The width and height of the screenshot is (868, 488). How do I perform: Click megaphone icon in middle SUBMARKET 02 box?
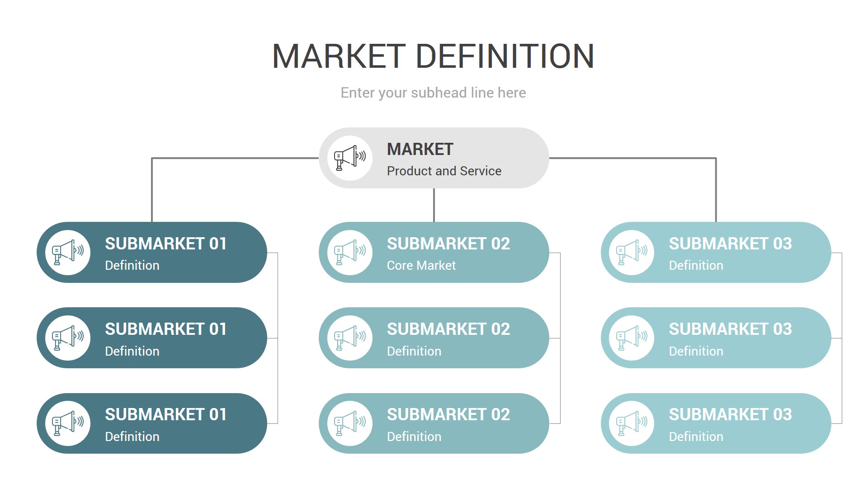coord(349,338)
